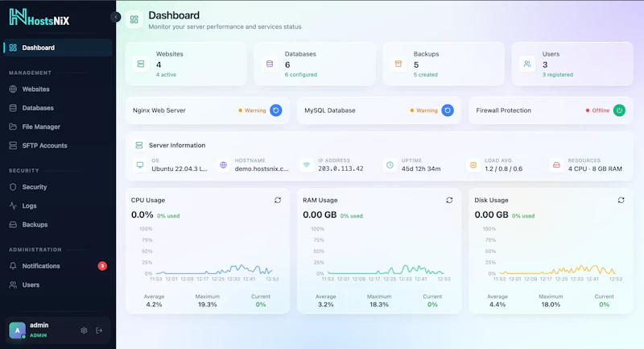Click the CPU average value 4.2%

coord(154,305)
